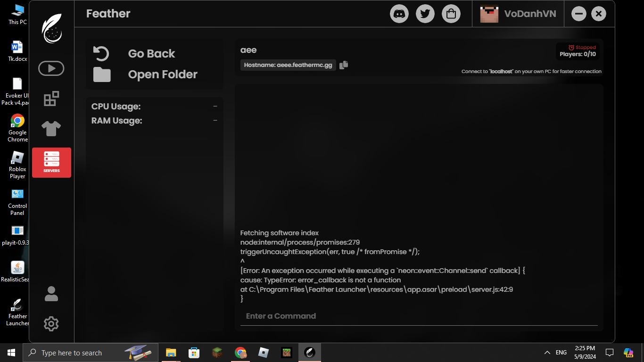The image size is (644, 362).
Task: Open the Feather store shopping bag
Action: pyautogui.click(x=451, y=14)
